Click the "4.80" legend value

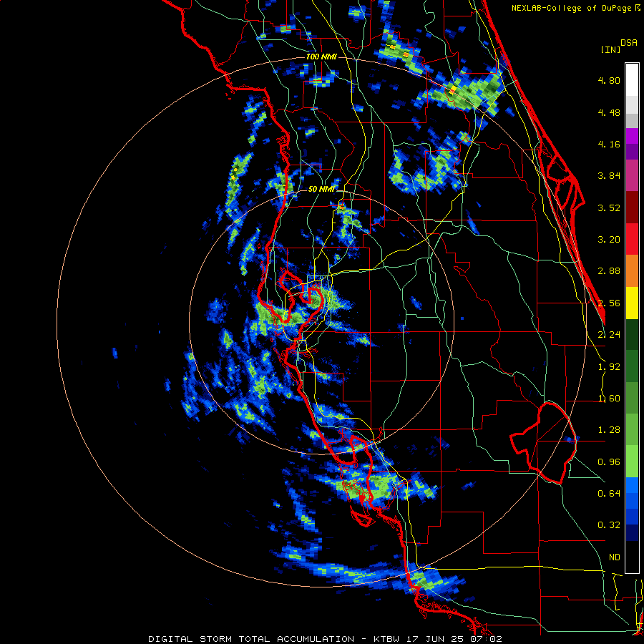[x=609, y=80]
